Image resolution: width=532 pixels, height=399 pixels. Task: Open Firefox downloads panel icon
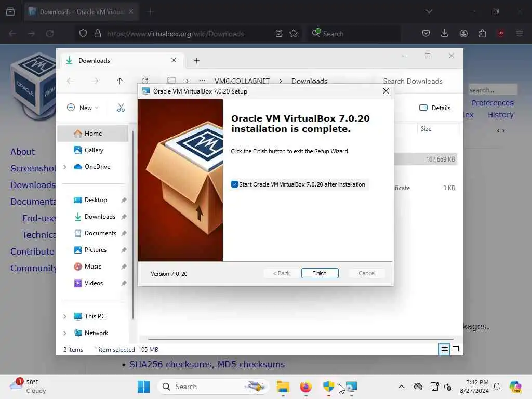pyautogui.click(x=445, y=33)
